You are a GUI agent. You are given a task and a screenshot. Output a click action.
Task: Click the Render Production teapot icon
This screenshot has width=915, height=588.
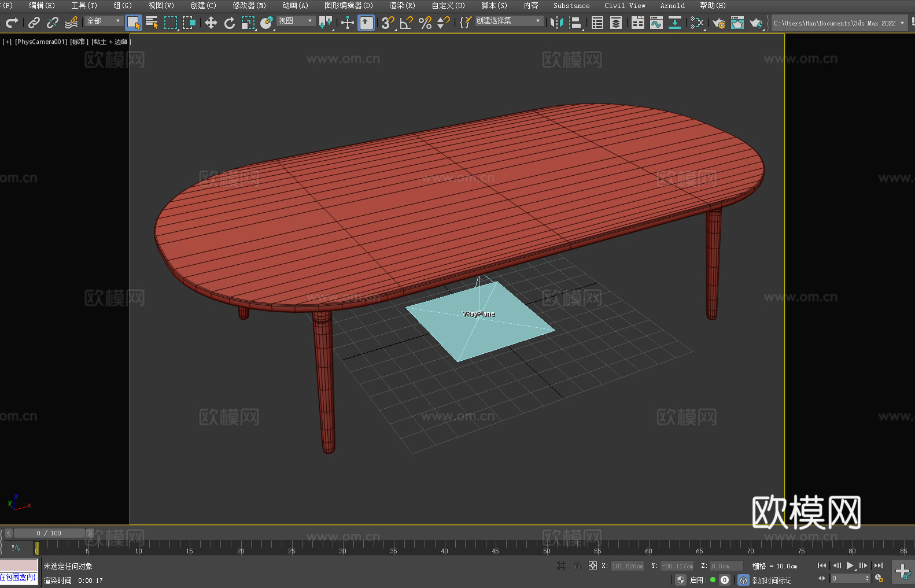(755, 23)
